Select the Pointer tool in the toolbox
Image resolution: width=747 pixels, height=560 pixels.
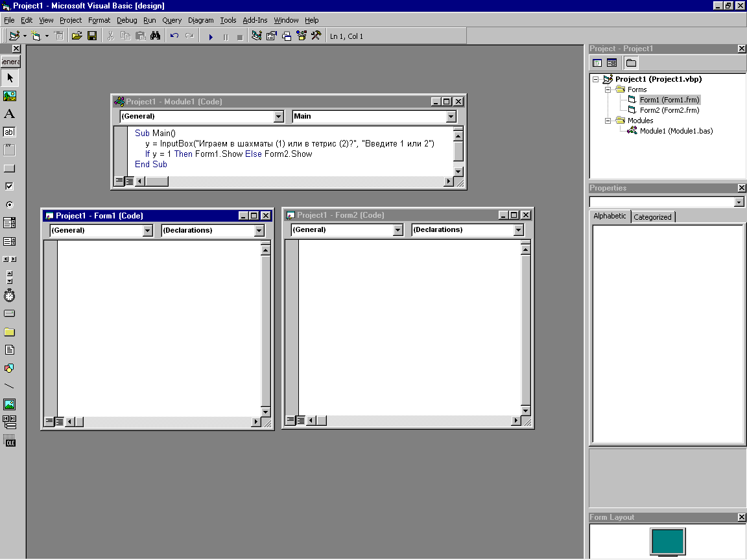[10, 78]
